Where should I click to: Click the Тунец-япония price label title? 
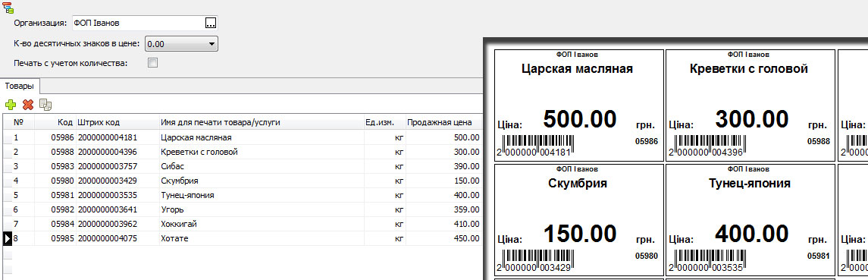tap(750, 184)
